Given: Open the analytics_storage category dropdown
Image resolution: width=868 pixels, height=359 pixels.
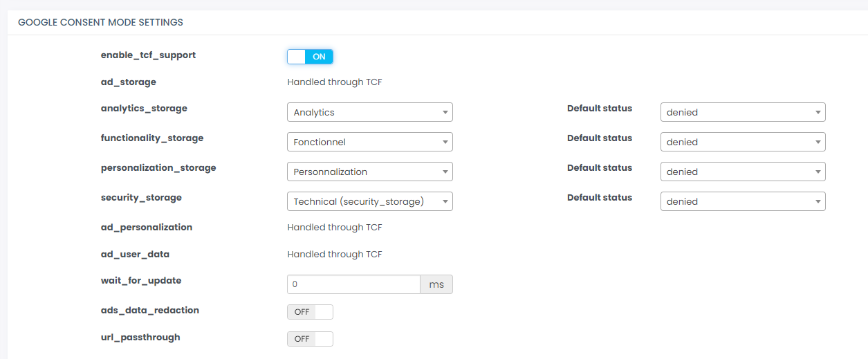Looking at the screenshot, I should pyautogui.click(x=369, y=112).
